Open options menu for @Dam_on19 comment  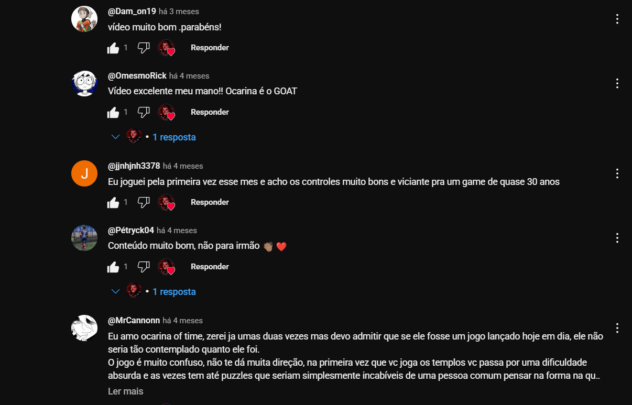click(x=617, y=19)
